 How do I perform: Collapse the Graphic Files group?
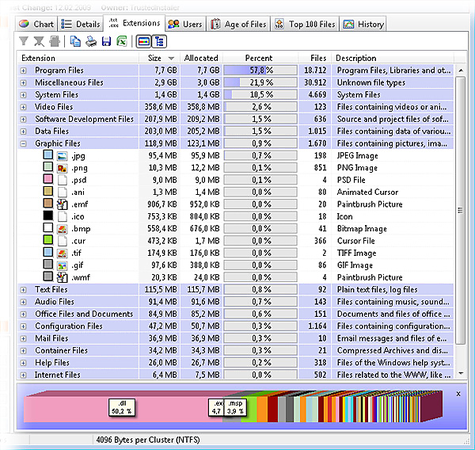[23, 144]
